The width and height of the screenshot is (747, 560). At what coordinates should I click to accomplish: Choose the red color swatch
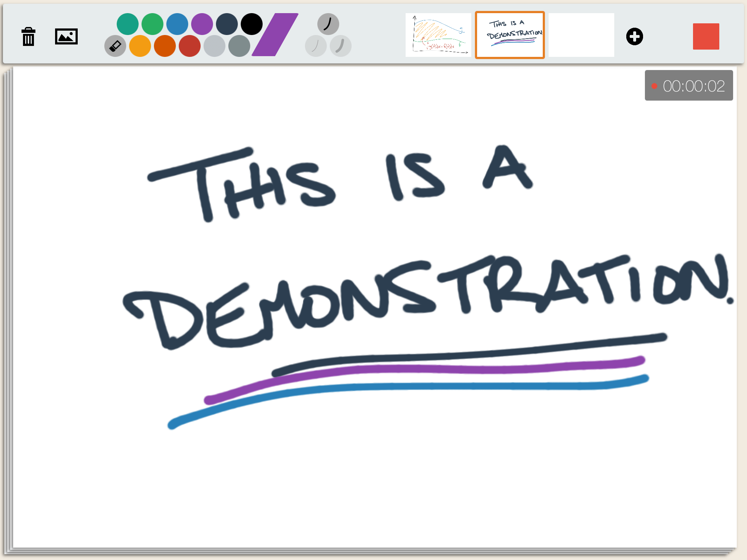[x=190, y=46]
